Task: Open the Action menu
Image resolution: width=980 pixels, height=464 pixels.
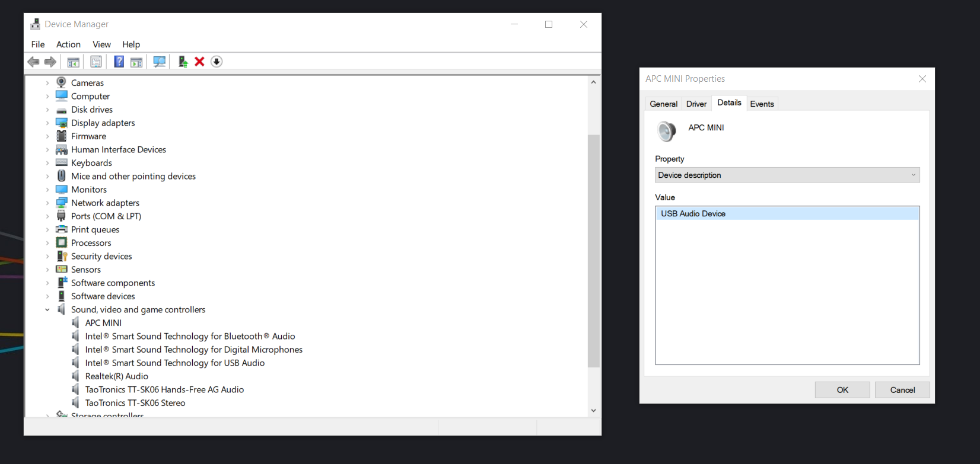Action: pyautogui.click(x=68, y=44)
